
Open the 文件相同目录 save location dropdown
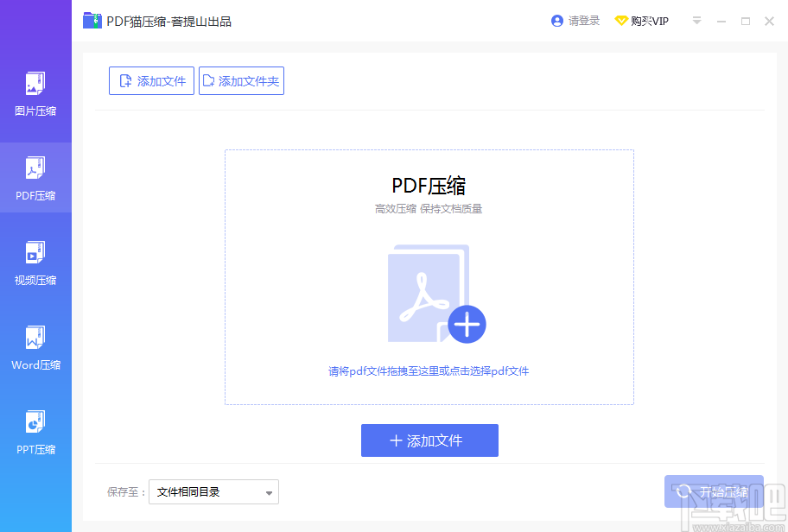coord(213,491)
